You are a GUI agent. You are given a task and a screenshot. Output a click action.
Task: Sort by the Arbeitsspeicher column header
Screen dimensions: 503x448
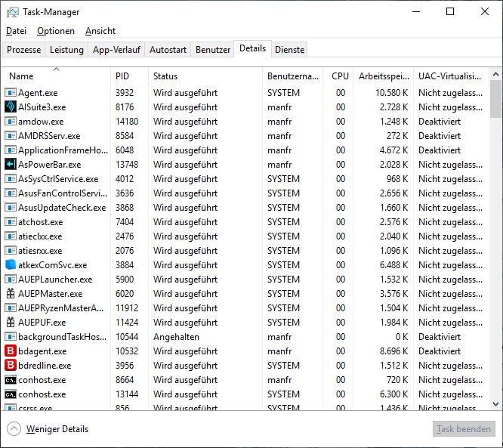click(384, 76)
